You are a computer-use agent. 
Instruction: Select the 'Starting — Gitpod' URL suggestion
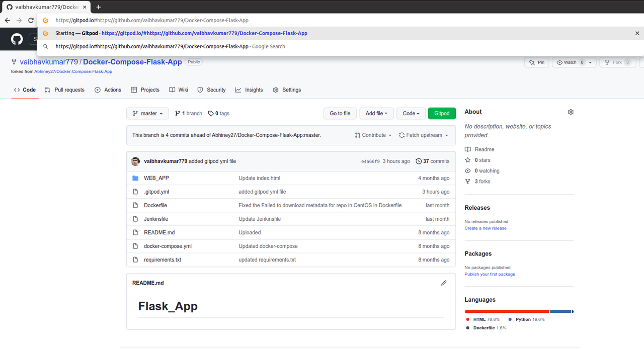coord(340,33)
